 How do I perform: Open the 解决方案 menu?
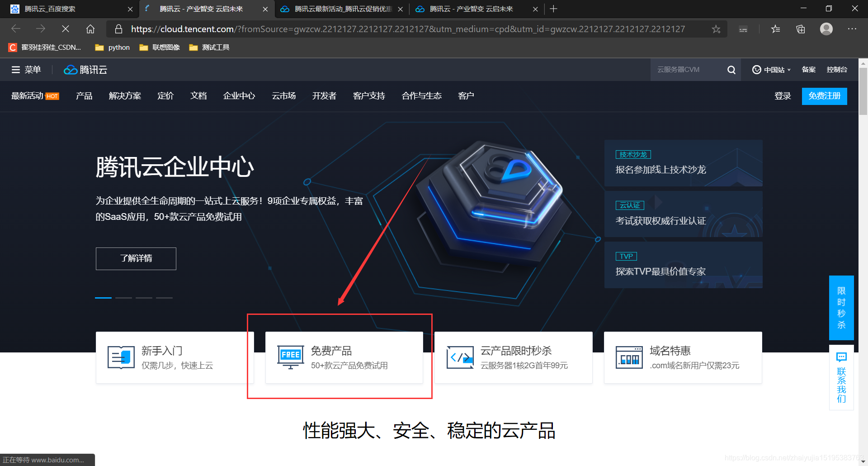[125, 96]
